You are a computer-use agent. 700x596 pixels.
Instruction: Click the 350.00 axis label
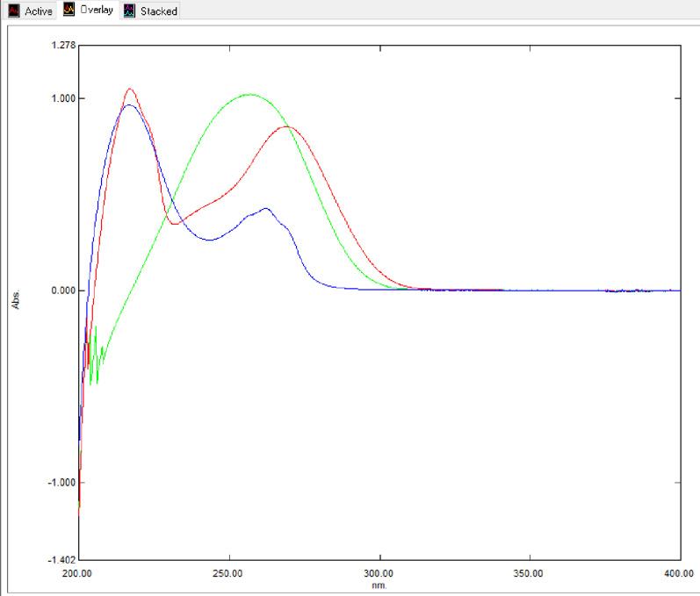pos(528,573)
